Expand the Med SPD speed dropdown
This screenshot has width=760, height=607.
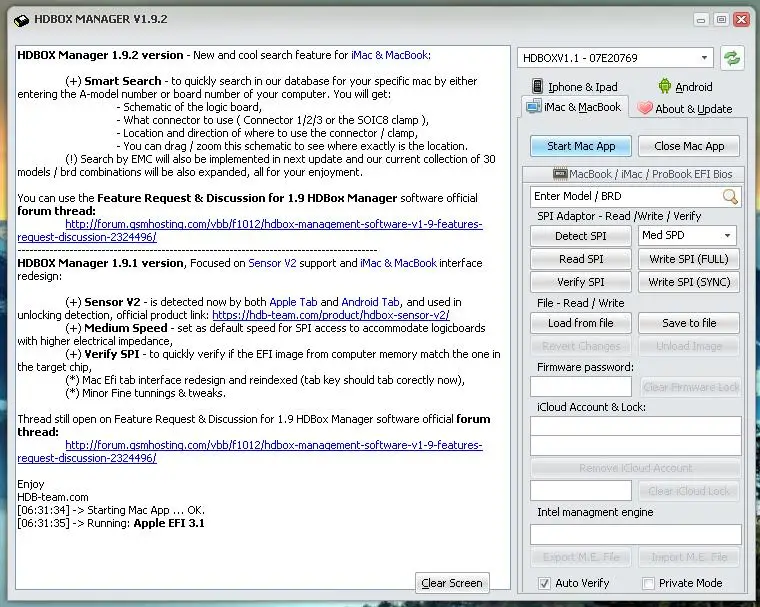tap(687, 236)
